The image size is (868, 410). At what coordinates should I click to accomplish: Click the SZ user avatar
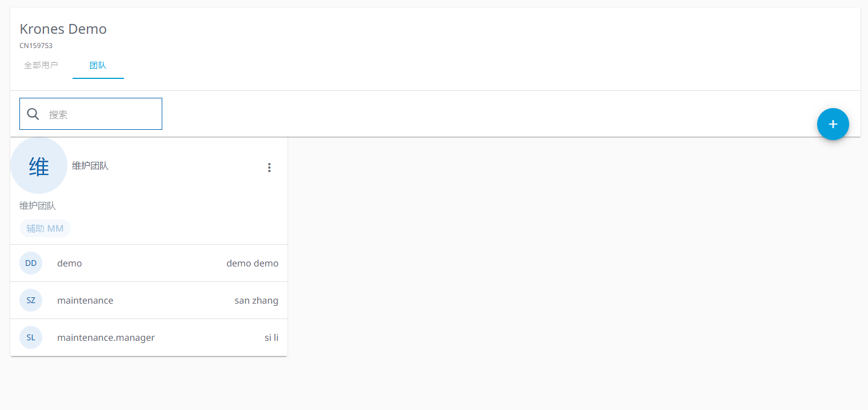pos(31,300)
